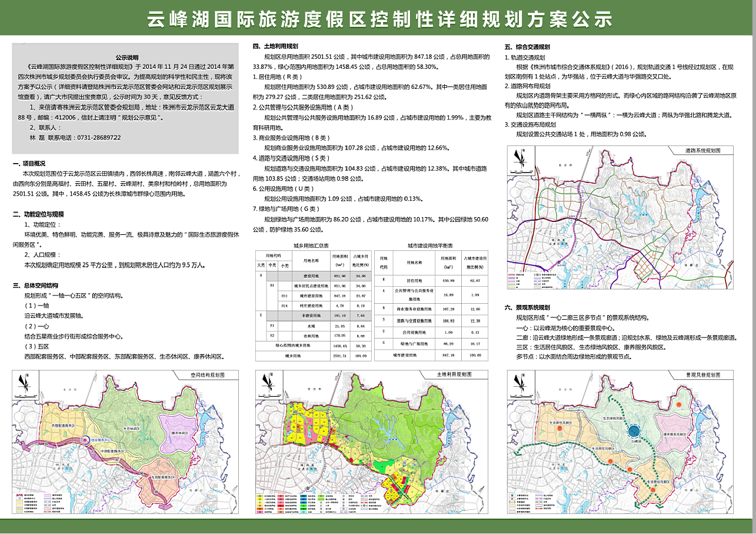Click the 五、综合交通规划 section heading
This screenshot has height=534, width=756.
[x=528, y=47]
